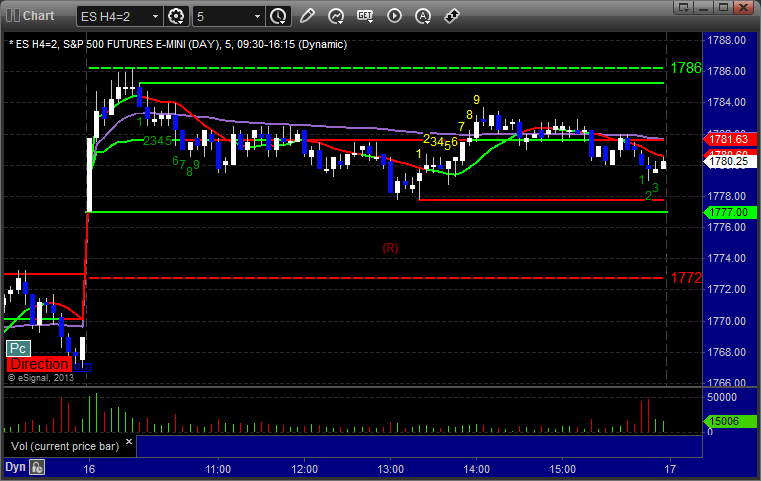Click the Chart title label

39,16
